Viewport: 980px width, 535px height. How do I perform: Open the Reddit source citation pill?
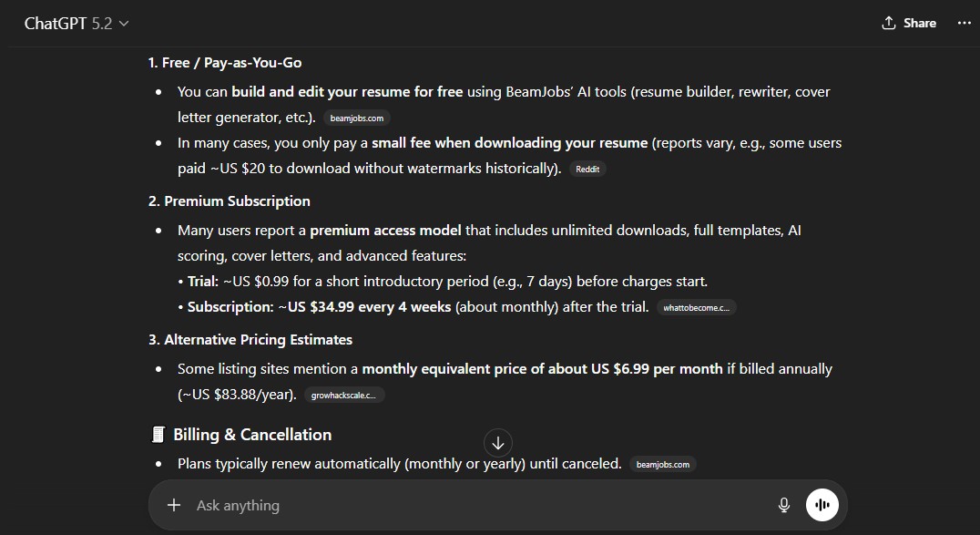(x=587, y=169)
